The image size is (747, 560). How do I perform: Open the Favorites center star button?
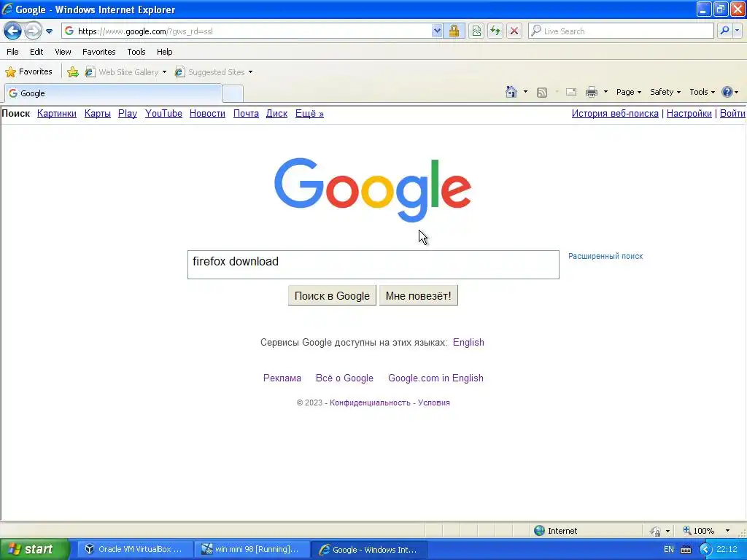(28, 72)
